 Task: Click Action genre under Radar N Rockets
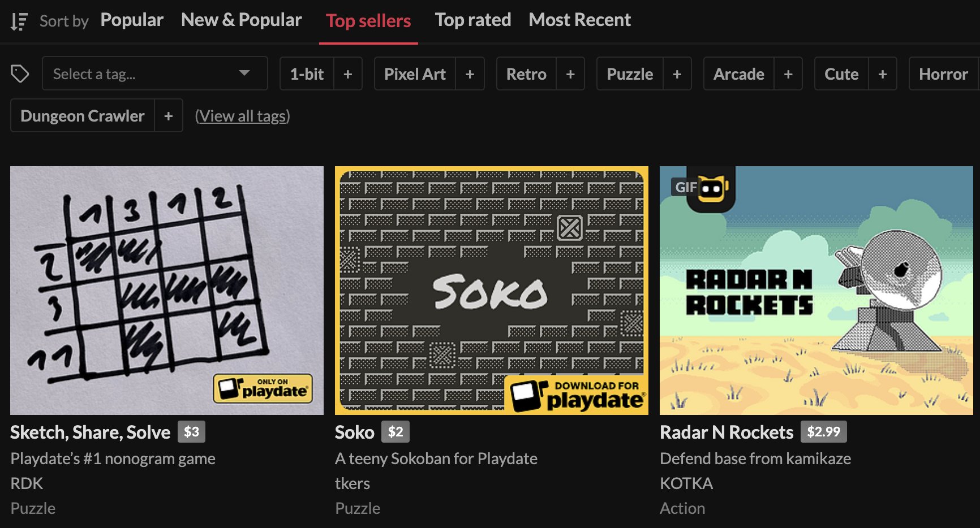pyautogui.click(x=682, y=508)
